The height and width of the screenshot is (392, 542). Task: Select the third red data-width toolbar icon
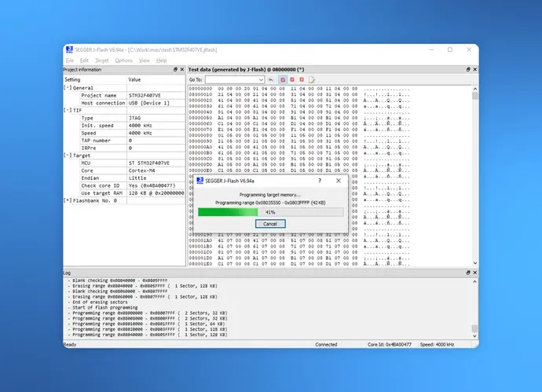click(x=302, y=79)
